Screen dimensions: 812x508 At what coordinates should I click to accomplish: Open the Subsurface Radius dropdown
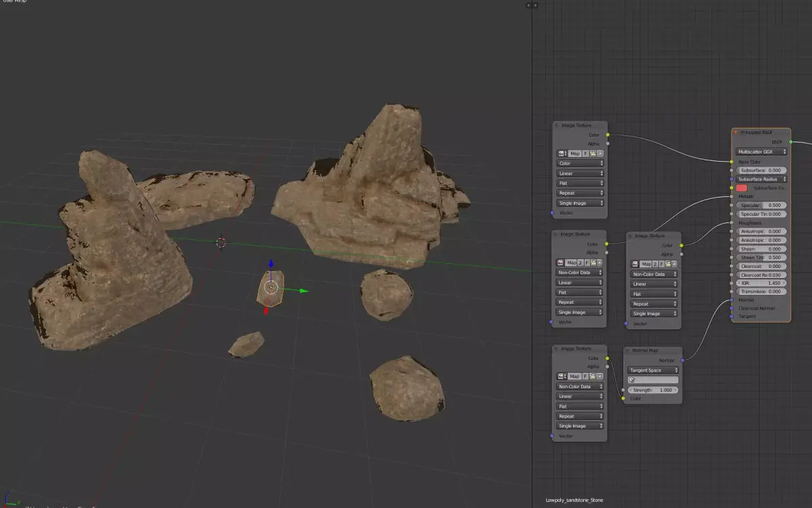(x=761, y=179)
